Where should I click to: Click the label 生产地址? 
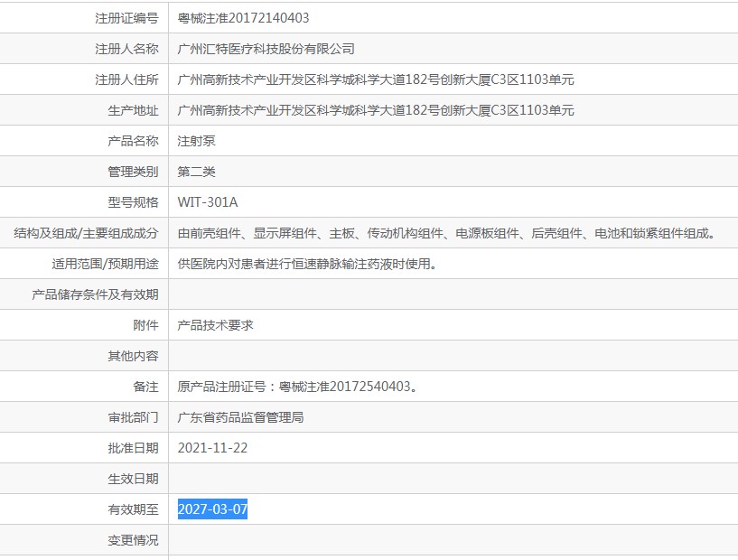point(133,110)
